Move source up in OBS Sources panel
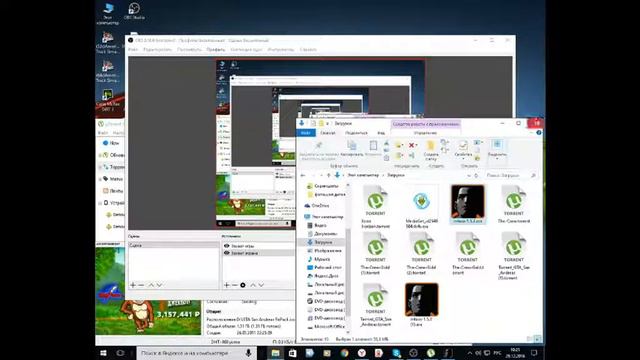640x360 pixels. [253, 285]
